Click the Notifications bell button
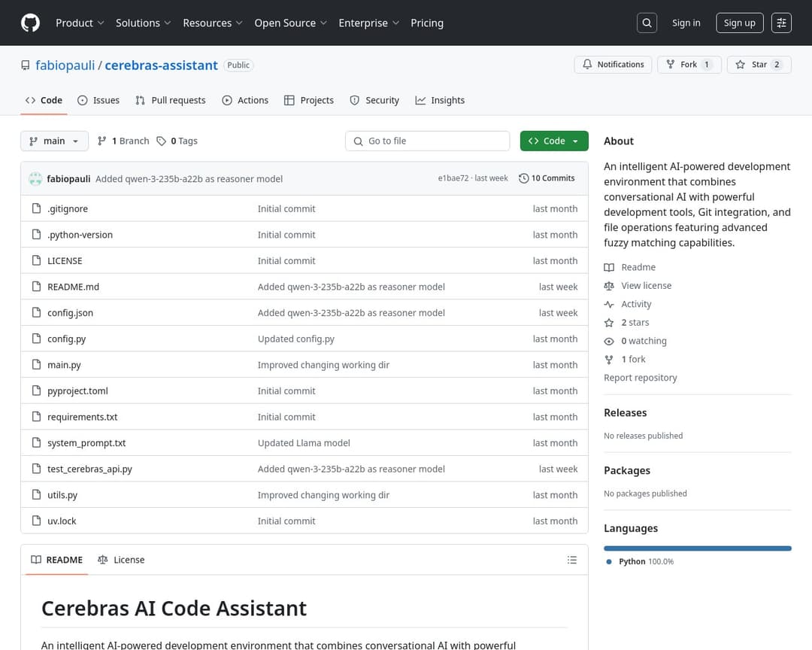The image size is (812, 650). click(614, 64)
